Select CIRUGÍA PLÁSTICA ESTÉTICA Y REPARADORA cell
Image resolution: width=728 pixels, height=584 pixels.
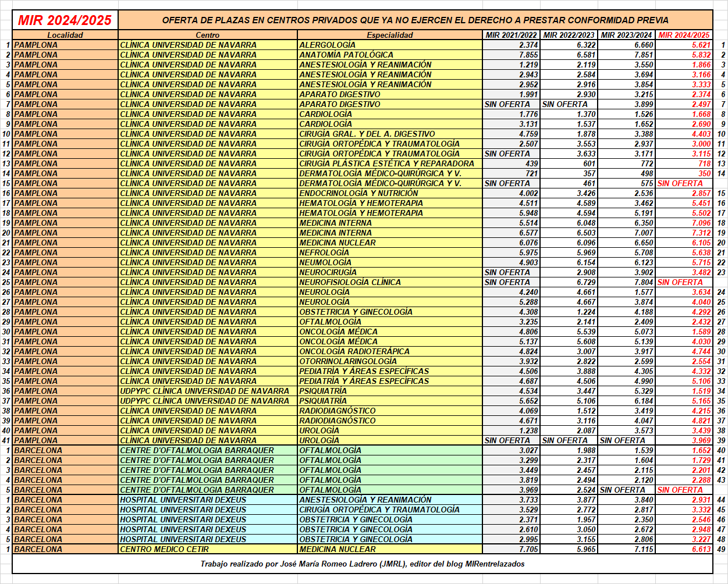[x=390, y=163]
